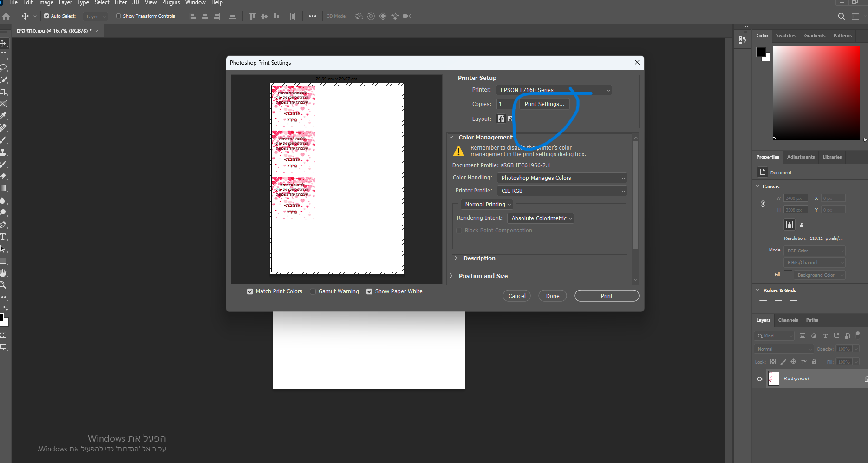The image size is (868, 463).
Task: Select the Horizontal Type tool
Action: pyautogui.click(x=3, y=237)
